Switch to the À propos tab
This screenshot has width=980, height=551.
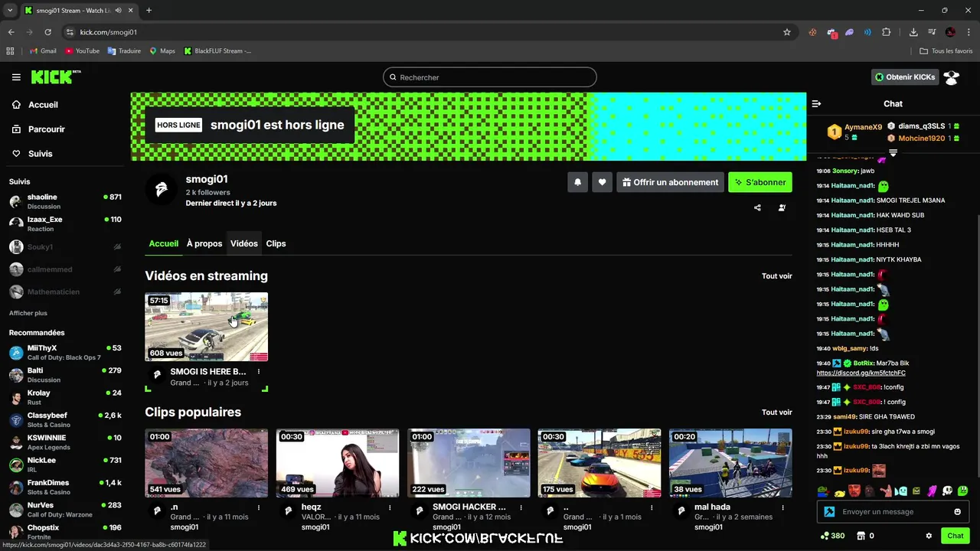pos(204,243)
